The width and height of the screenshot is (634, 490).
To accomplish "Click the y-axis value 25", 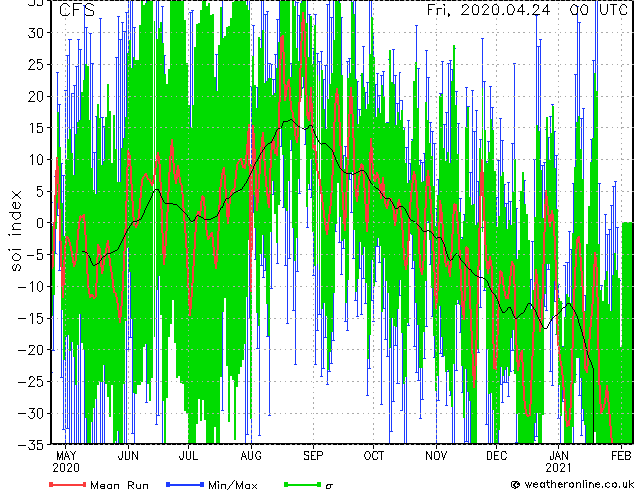I will [x=37, y=65].
